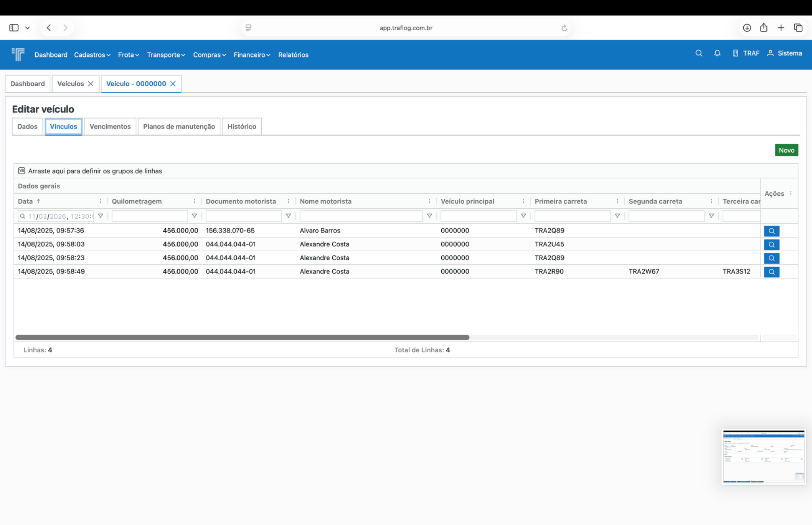The width and height of the screenshot is (812, 525).
Task: Close the Veículos tab
Action: pos(91,84)
